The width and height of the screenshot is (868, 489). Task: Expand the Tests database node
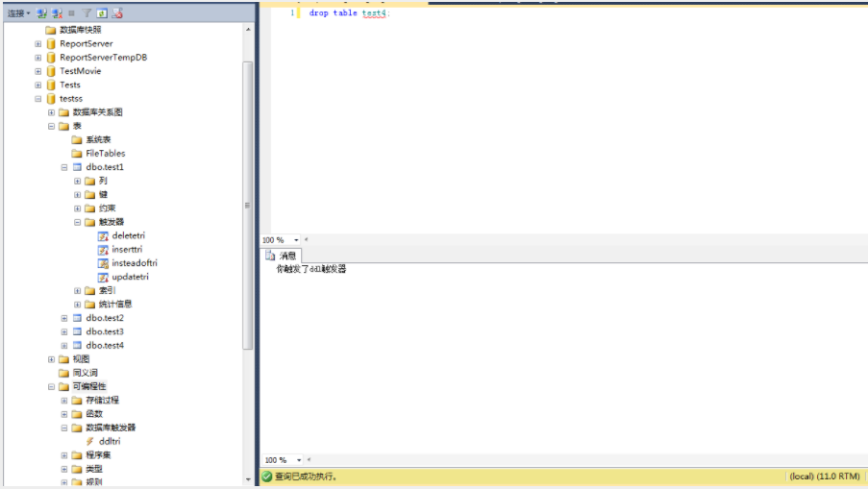[x=37, y=85]
